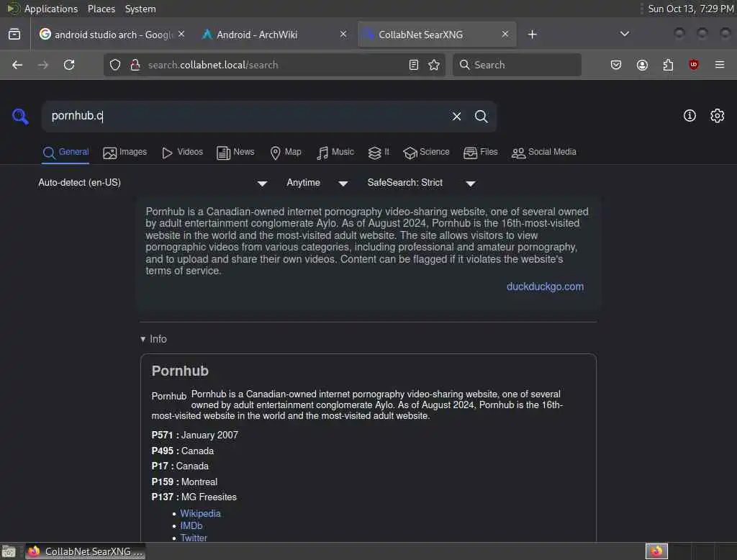Submit search with the magnifier button
737x560 pixels.
coord(481,116)
